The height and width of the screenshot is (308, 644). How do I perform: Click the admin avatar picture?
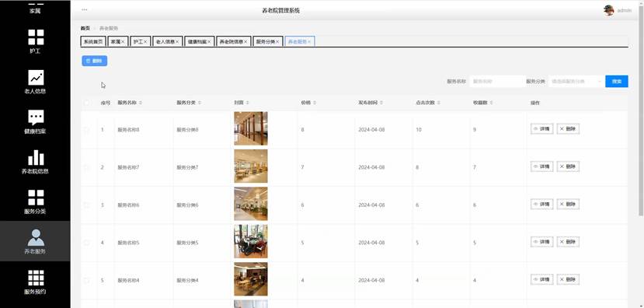coord(609,10)
